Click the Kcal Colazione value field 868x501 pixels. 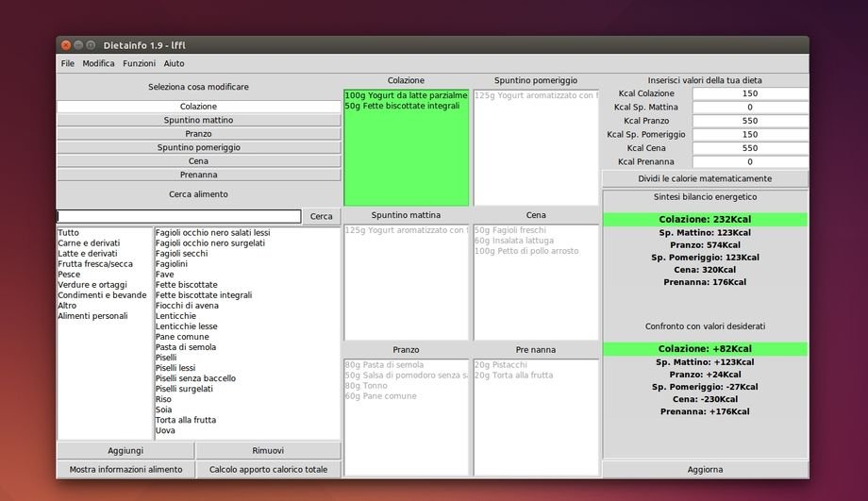click(x=750, y=93)
